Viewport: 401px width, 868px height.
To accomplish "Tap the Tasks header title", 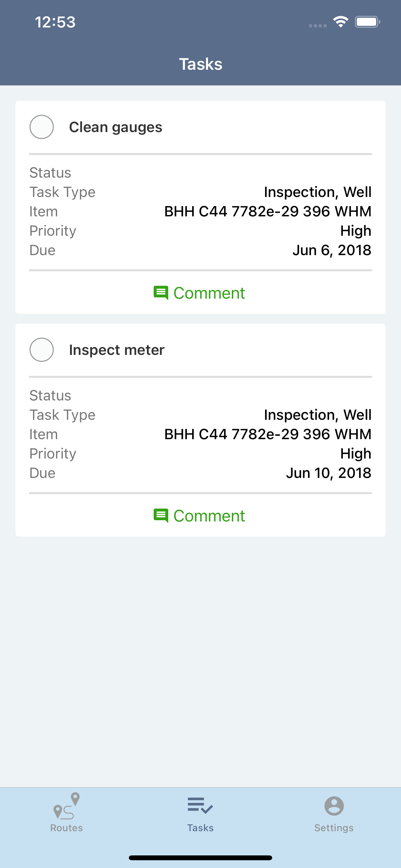I will (200, 64).
